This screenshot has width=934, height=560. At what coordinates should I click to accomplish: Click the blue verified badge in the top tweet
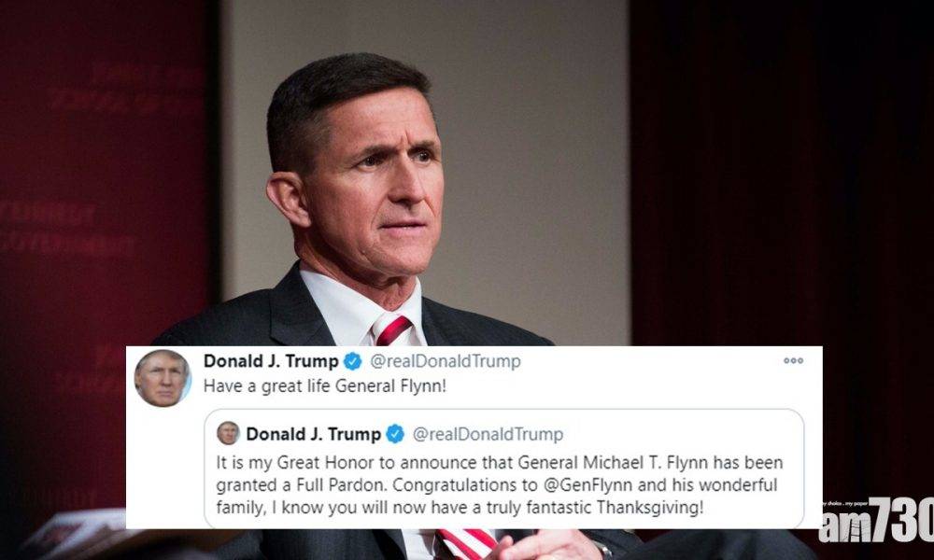[353, 361]
